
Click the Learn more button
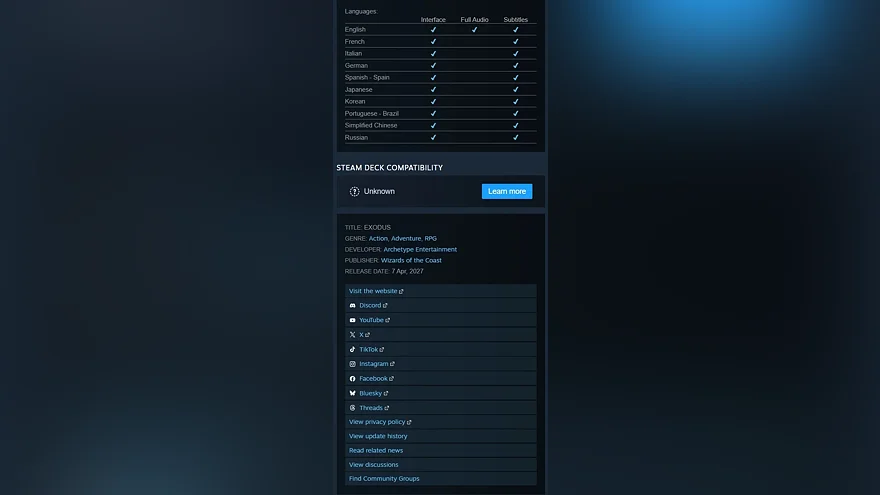point(507,191)
